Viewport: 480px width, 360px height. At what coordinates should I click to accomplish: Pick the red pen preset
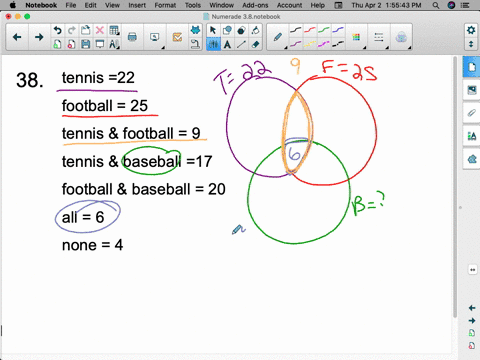pyautogui.click(x=310, y=30)
